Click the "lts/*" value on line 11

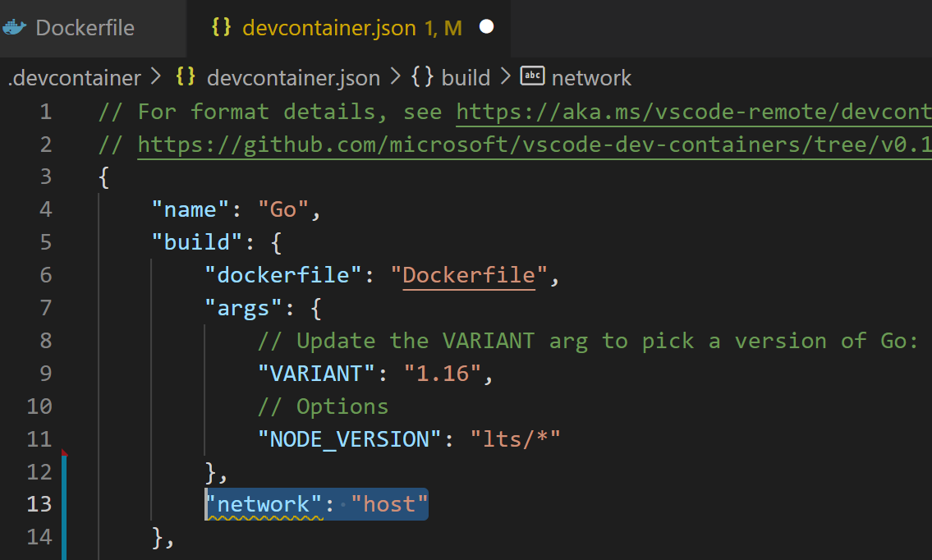pyautogui.click(x=515, y=439)
